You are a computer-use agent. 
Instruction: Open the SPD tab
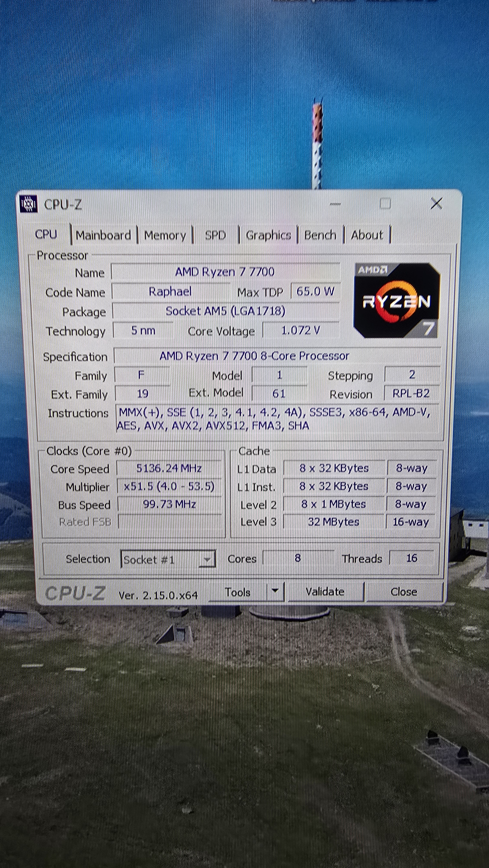pos(215,235)
